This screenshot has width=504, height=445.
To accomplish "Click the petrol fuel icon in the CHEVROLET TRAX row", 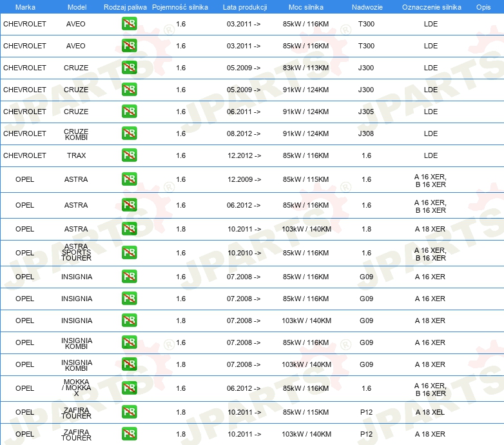I will (129, 155).
